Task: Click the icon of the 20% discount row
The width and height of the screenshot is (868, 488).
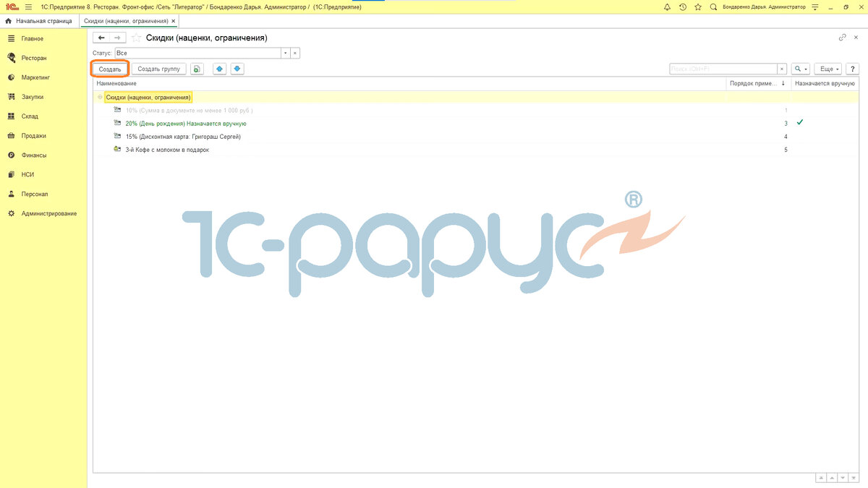Action: point(118,124)
